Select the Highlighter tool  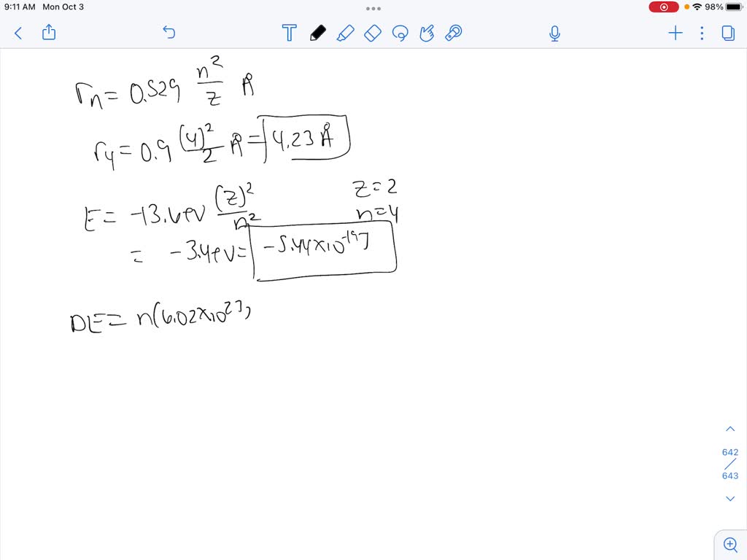coord(346,33)
